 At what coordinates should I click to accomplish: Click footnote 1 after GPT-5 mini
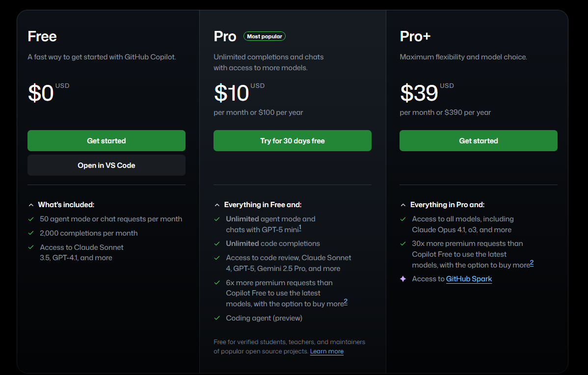(300, 227)
